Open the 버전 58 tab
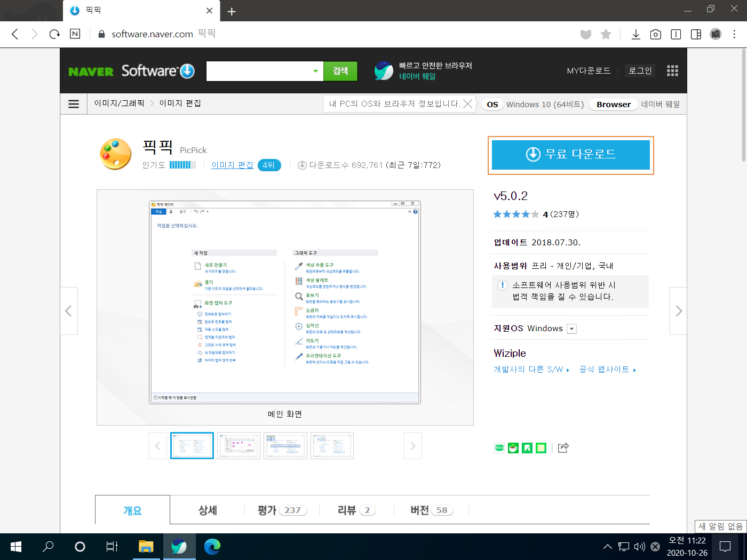The image size is (747, 560). point(432,510)
